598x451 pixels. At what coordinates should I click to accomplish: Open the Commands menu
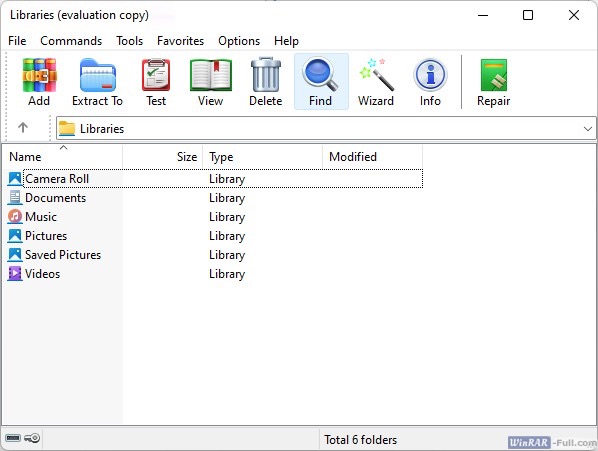click(x=71, y=41)
